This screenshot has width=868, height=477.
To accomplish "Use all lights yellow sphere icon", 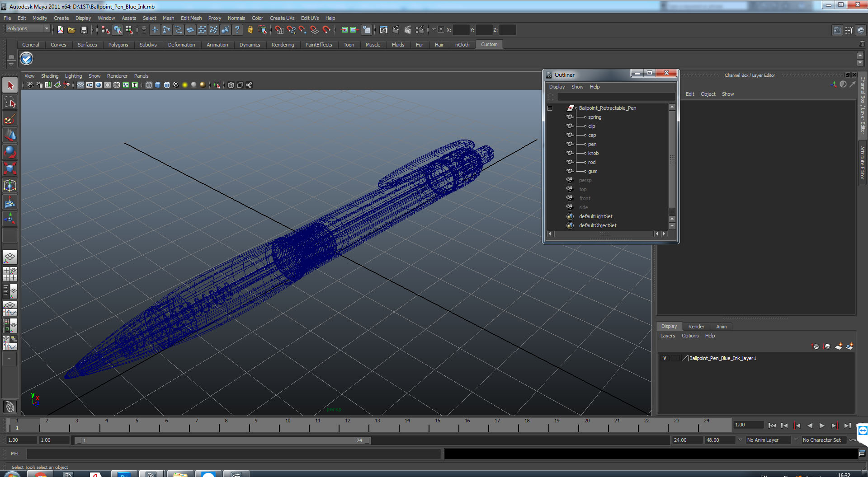I will click(x=185, y=85).
